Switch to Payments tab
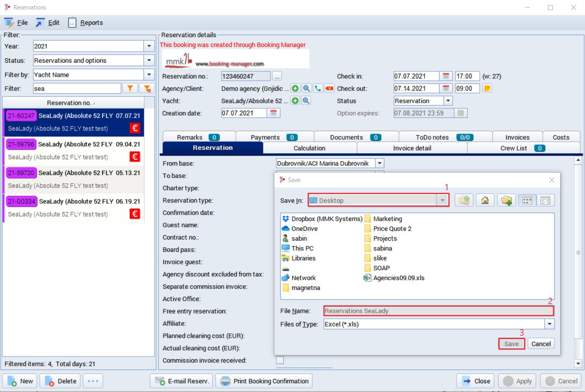585x392 pixels. (x=274, y=137)
